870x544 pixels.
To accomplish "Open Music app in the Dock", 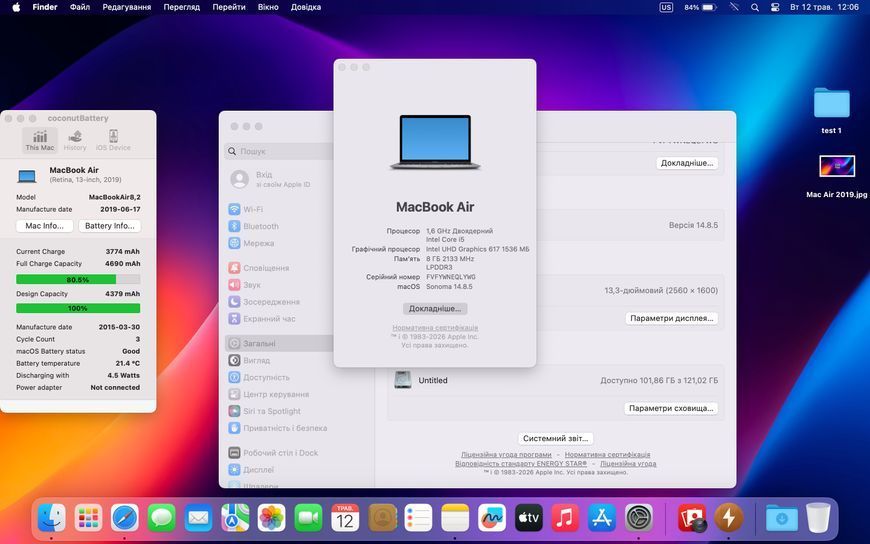I will click(x=565, y=518).
